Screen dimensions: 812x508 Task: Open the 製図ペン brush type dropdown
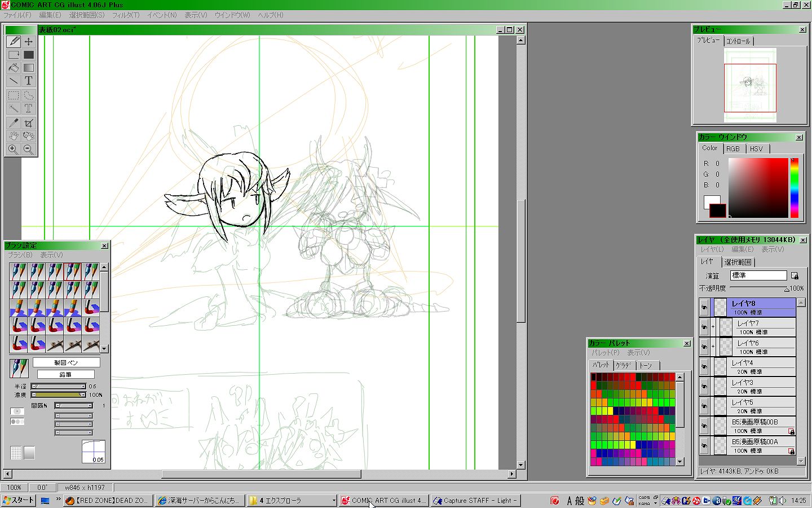point(66,362)
